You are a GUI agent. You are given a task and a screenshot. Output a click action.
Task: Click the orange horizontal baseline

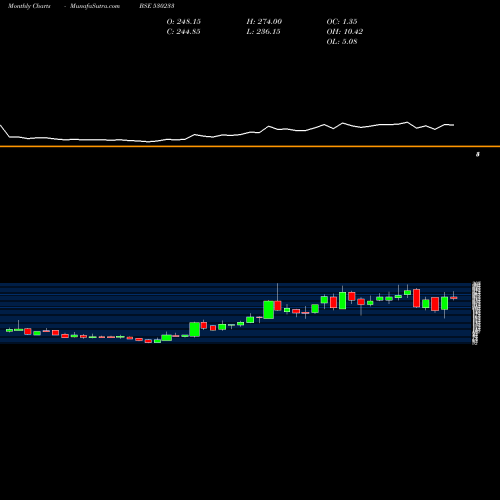coord(250,146)
